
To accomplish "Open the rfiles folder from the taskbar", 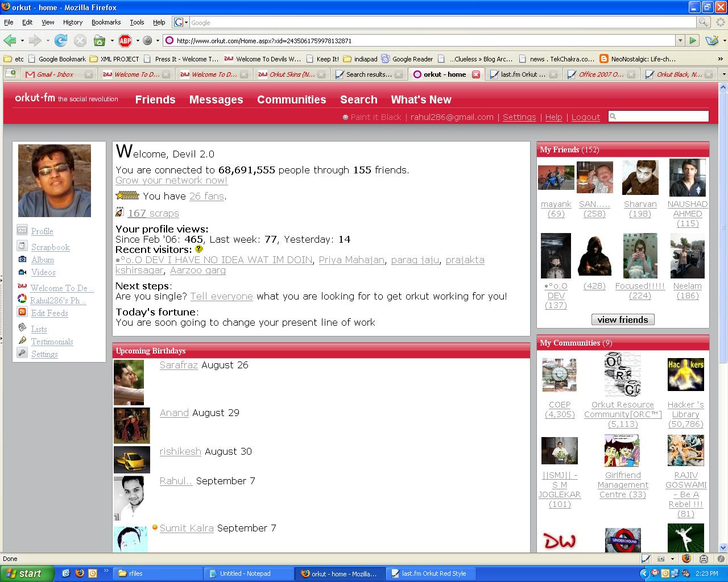I will pos(158,573).
